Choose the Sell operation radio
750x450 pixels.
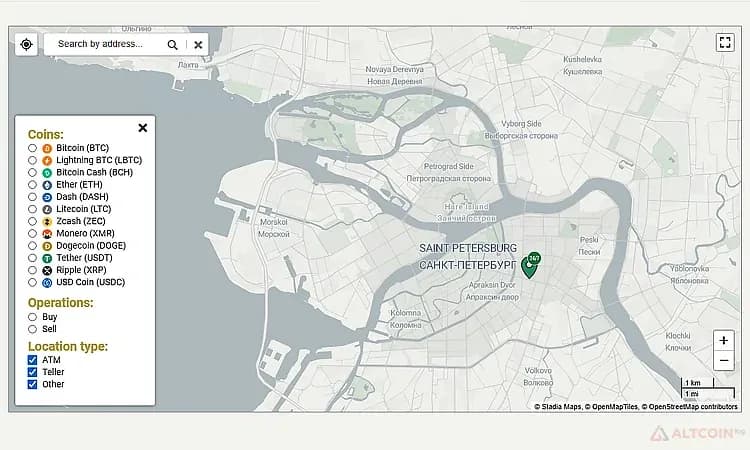32,329
